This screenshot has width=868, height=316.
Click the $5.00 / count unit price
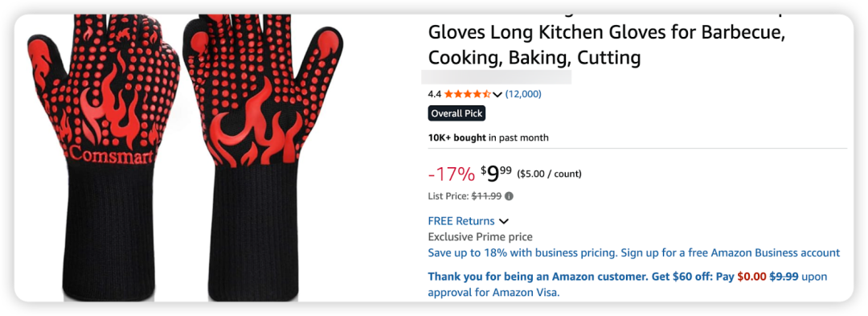549,174
